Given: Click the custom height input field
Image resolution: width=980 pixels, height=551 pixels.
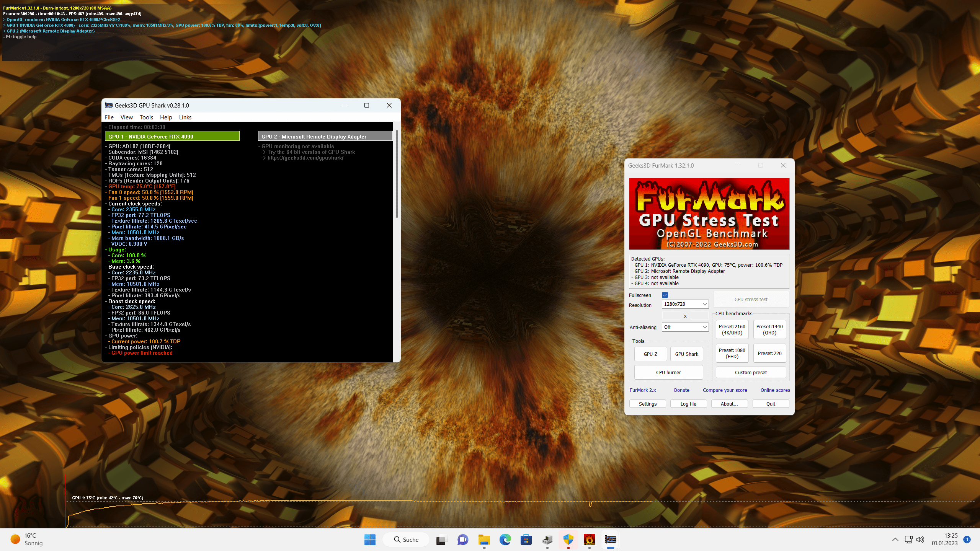Looking at the screenshot, I should [699, 316].
